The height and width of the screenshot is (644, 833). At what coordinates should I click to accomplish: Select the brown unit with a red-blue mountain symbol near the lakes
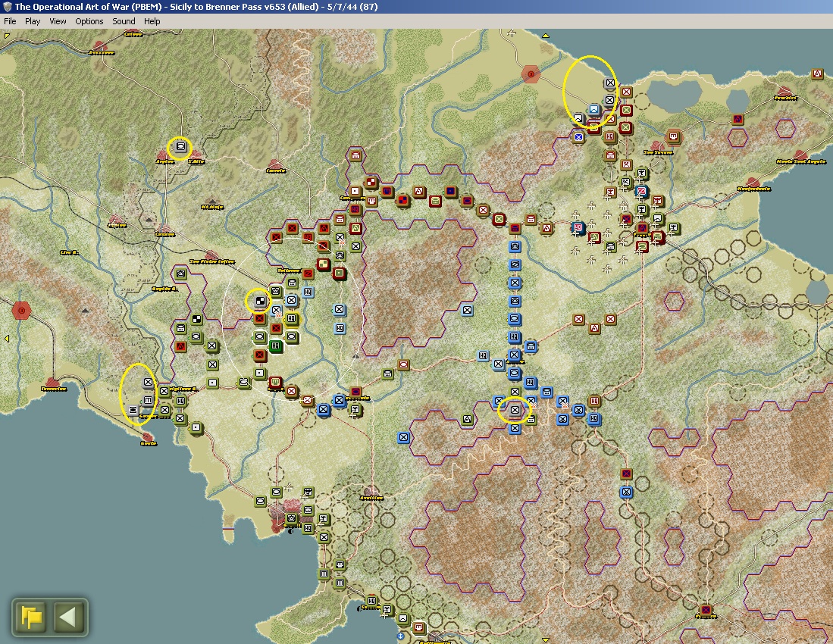tap(737, 119)
